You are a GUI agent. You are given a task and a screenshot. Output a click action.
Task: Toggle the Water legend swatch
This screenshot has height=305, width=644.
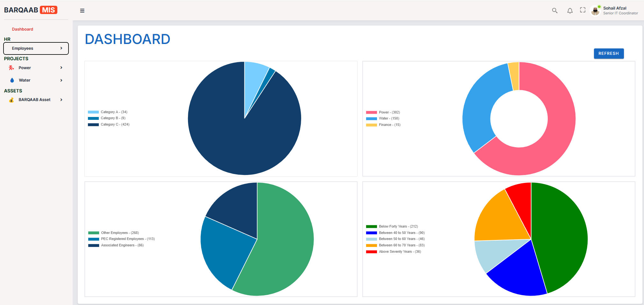(x=372, y=119)
